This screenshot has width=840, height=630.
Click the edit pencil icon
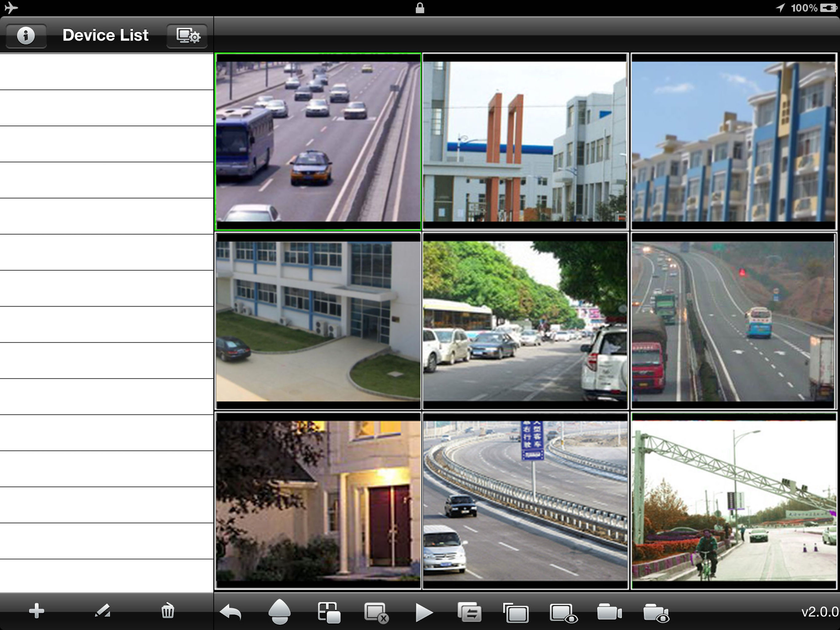click(x=102, y=611)
